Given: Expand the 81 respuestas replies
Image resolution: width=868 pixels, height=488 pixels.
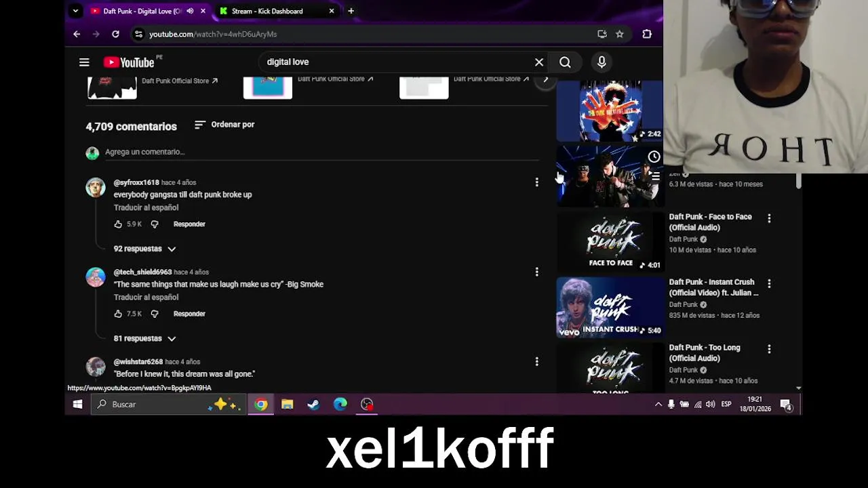Looking at the screenshot, I should coord(144,338).
